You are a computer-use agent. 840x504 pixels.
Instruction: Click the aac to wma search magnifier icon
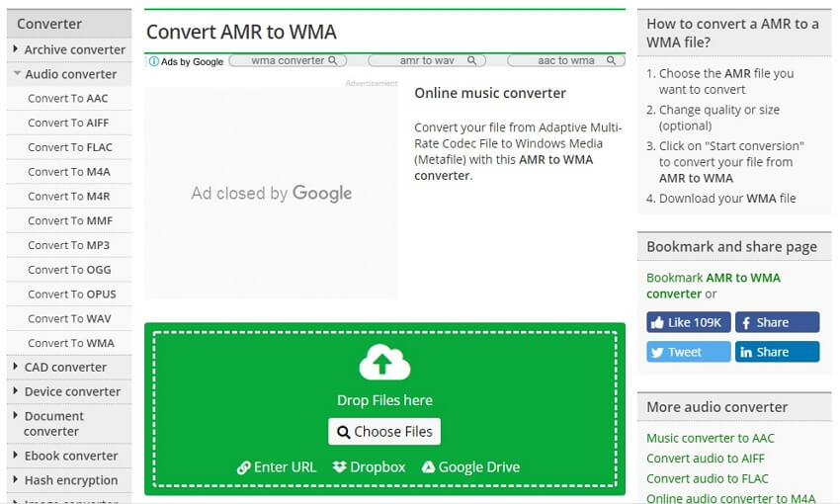pyautogui.click(x=612, y=60)
